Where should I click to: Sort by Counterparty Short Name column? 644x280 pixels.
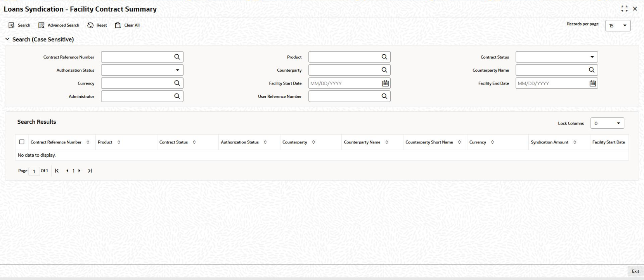pyautogui.click(x=460, y=142)
